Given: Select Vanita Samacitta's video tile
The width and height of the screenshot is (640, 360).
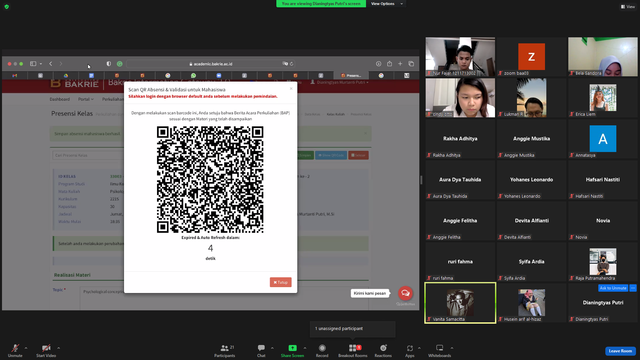Looking at the screenshot, I should tap(460, 303).
